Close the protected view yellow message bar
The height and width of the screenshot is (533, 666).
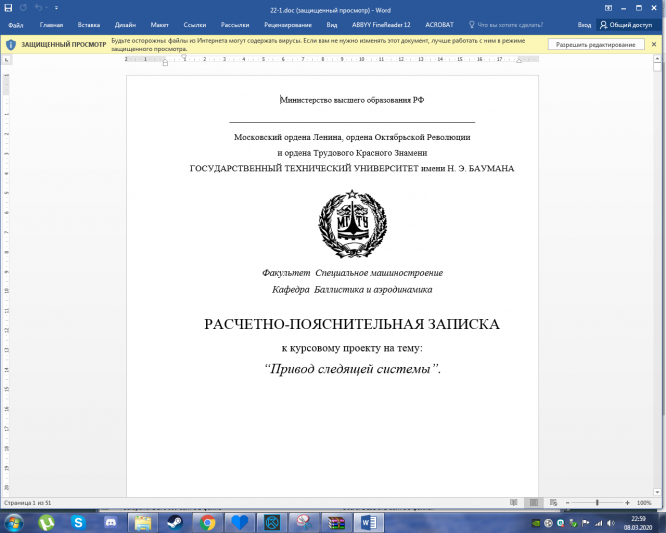point(654,44)
